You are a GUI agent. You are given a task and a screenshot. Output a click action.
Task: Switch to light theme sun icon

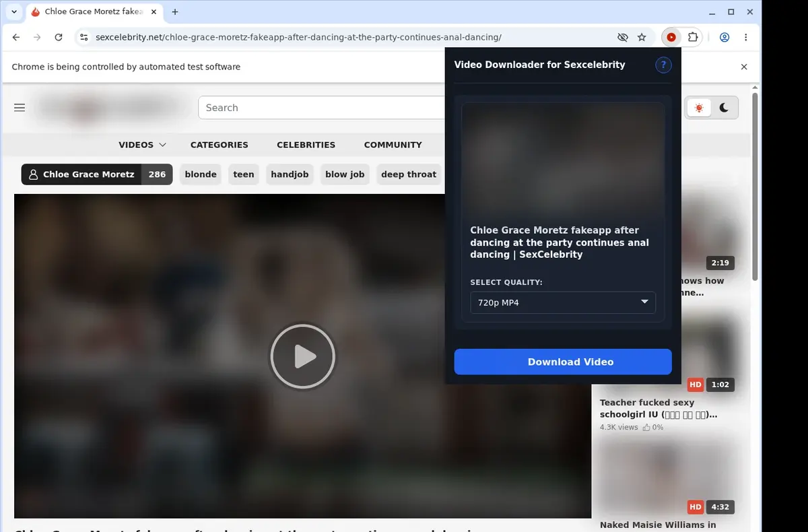click(700, 108)
